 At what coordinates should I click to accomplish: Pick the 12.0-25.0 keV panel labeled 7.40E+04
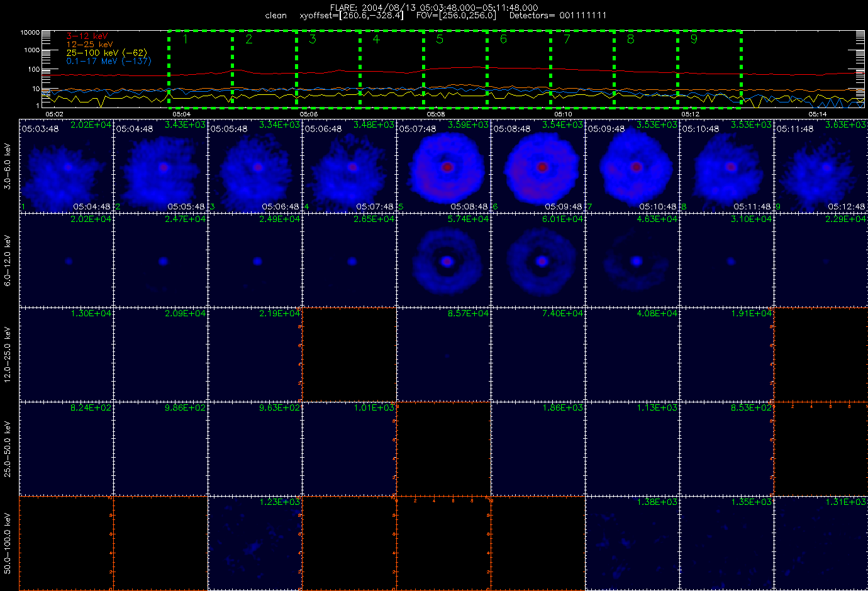538,354
